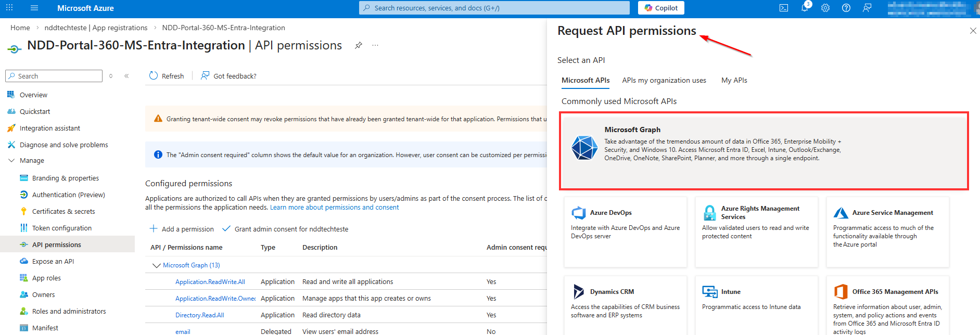Click Add a permission

(182, 229)
